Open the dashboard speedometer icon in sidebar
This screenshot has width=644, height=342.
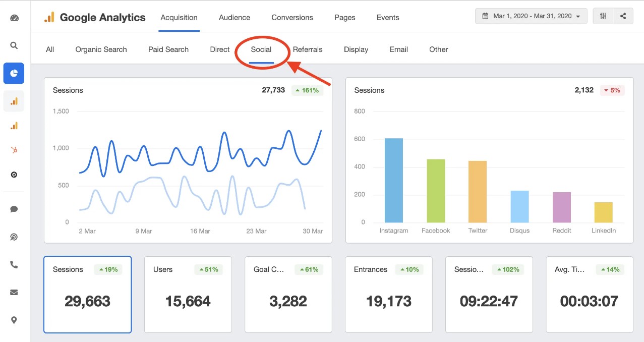(14, 18)
